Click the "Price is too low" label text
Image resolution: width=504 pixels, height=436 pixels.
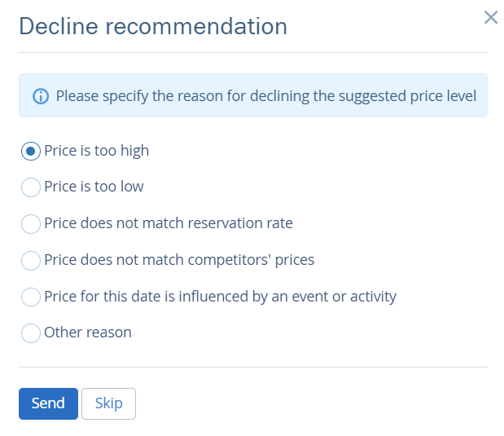click(x=94, y=187)
